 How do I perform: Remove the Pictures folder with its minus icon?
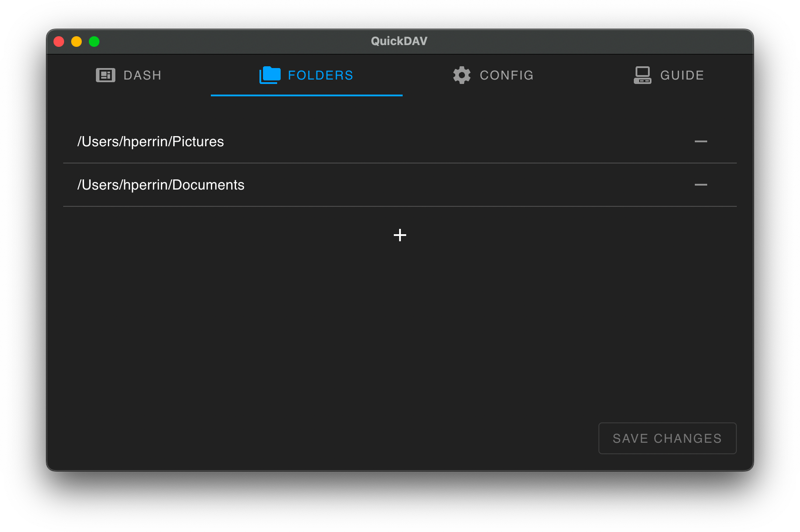(701, 141)
